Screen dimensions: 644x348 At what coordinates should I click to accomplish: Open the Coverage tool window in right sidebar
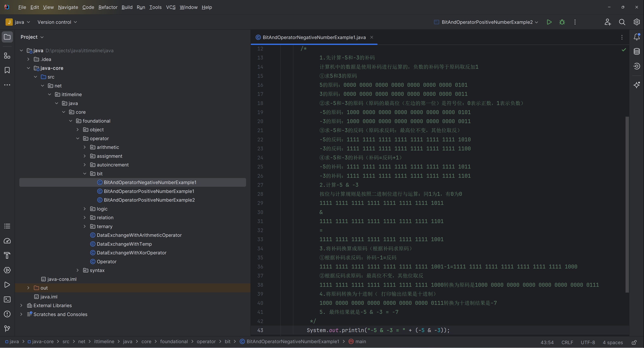coord(637,66)
